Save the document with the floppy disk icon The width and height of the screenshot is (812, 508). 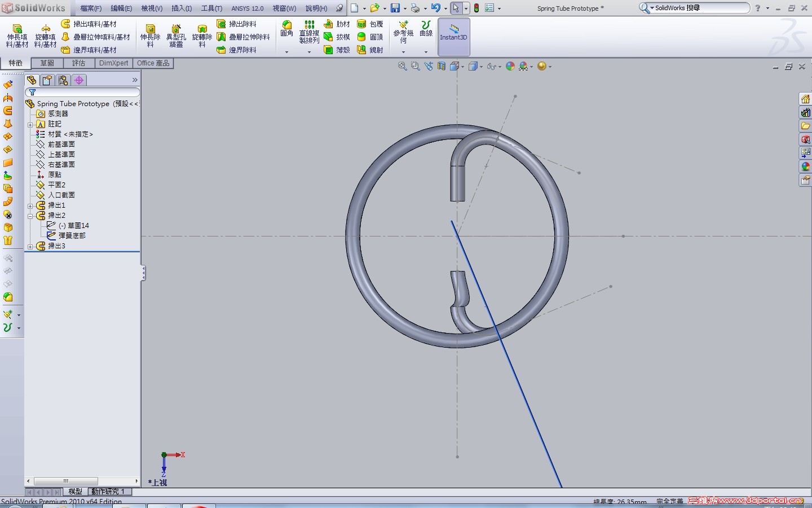pyautogui.click(x=395, y=8)
